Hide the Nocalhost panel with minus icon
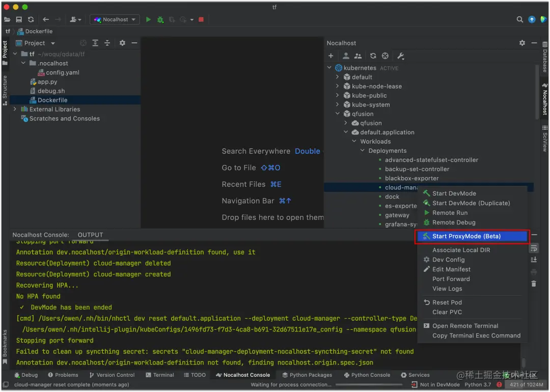The height and width of the screenshot is (392, 550). (534, 43)
